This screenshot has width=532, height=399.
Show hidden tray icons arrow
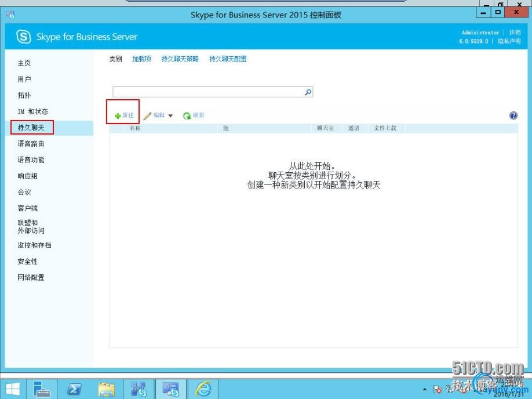(x=424, y=389)
